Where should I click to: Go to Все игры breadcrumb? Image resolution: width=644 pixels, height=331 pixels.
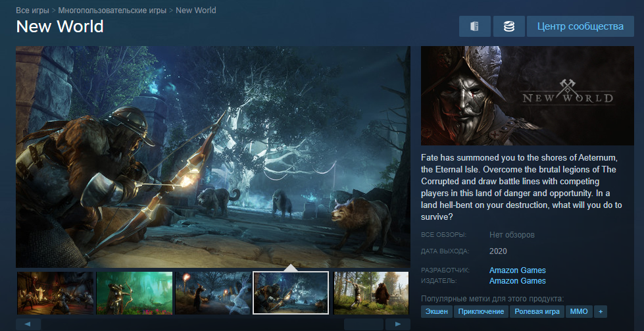pyautogui.click(x=32, y=10)
